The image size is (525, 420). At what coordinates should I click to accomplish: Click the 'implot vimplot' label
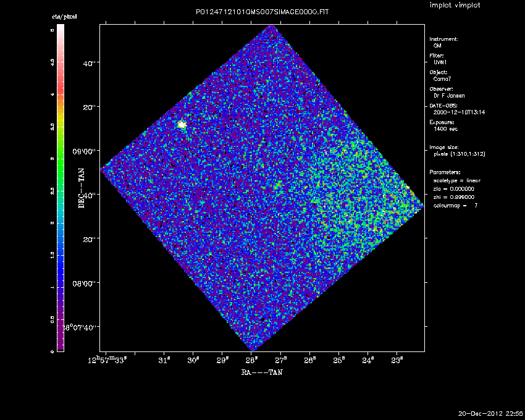tap(455, 6)
